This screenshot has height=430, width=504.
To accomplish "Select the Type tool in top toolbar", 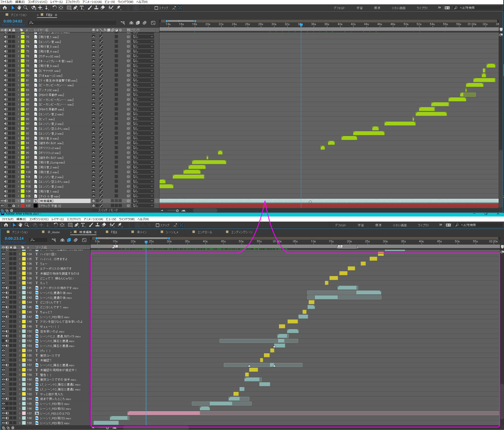I will coord(82,8).
